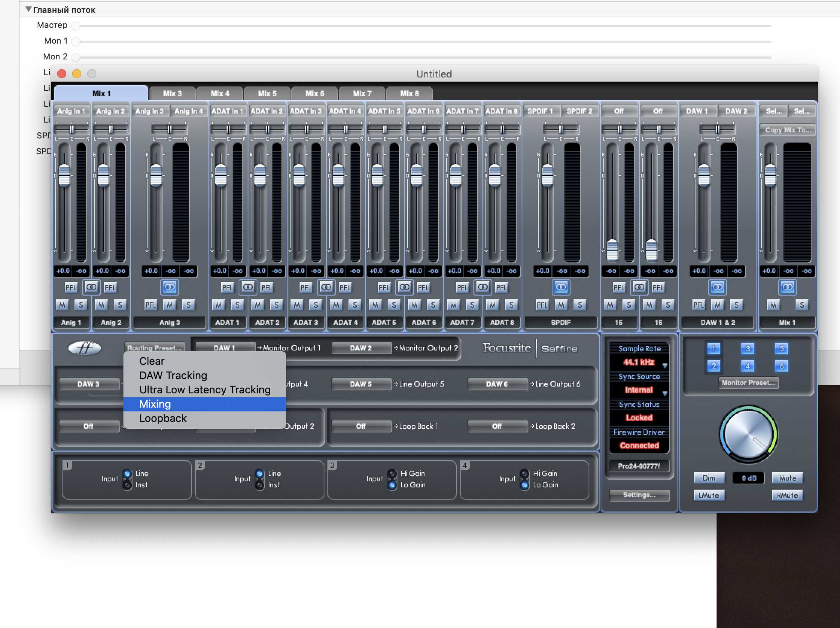Click the stereo link icon between Anlg 1 and Anlg 2
This screenshot has width=840, height=628.
point(91,287)
